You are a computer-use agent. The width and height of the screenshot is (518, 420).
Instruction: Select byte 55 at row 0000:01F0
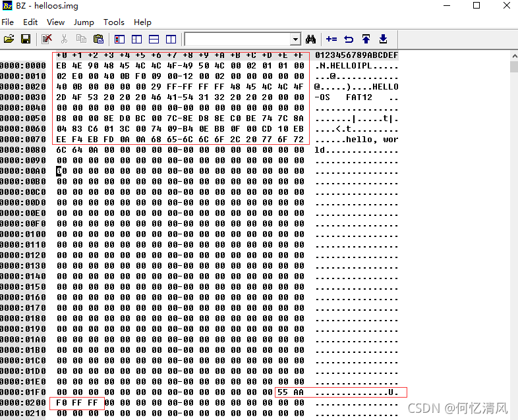tap(283, 392)
